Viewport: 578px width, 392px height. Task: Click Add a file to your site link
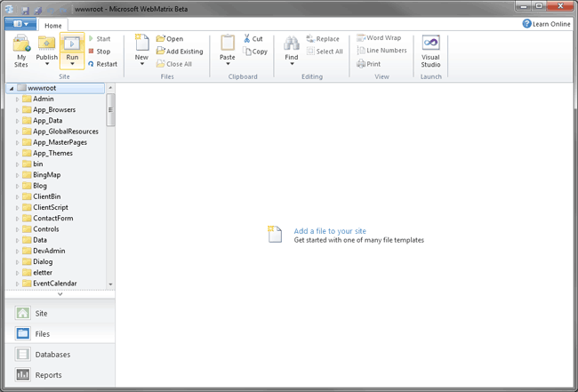click(x=330, y=230)
